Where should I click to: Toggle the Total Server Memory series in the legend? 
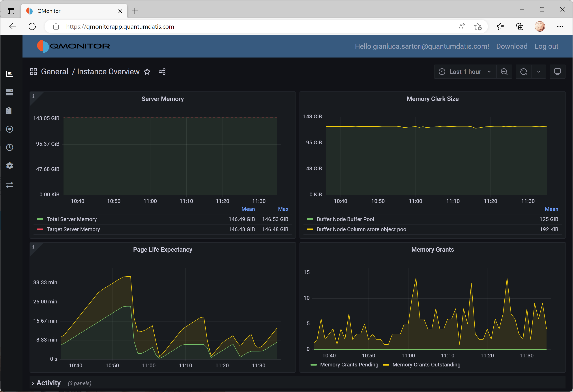coord(71,219)
